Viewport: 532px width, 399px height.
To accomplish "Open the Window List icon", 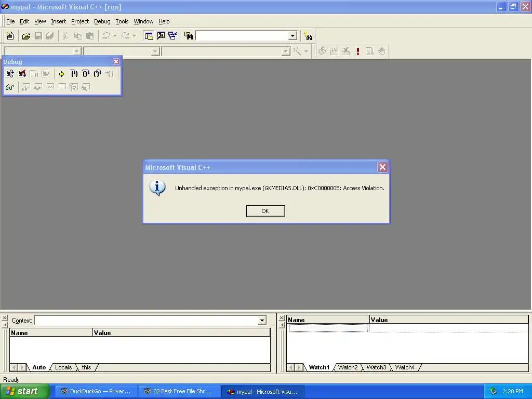I will click(172, 36).
